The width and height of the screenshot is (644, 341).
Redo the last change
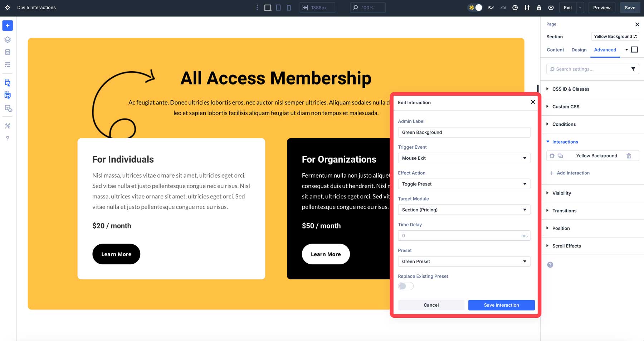pos(503,7)
